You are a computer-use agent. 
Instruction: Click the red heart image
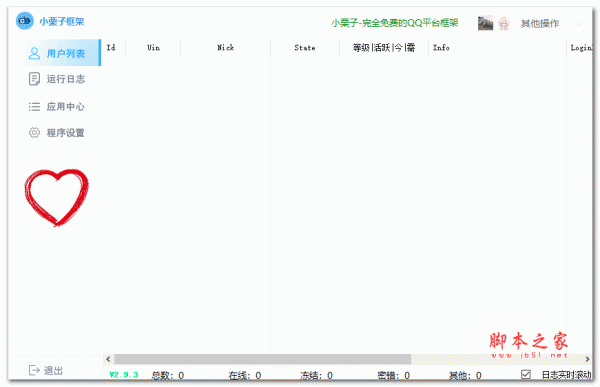[57, 197]
